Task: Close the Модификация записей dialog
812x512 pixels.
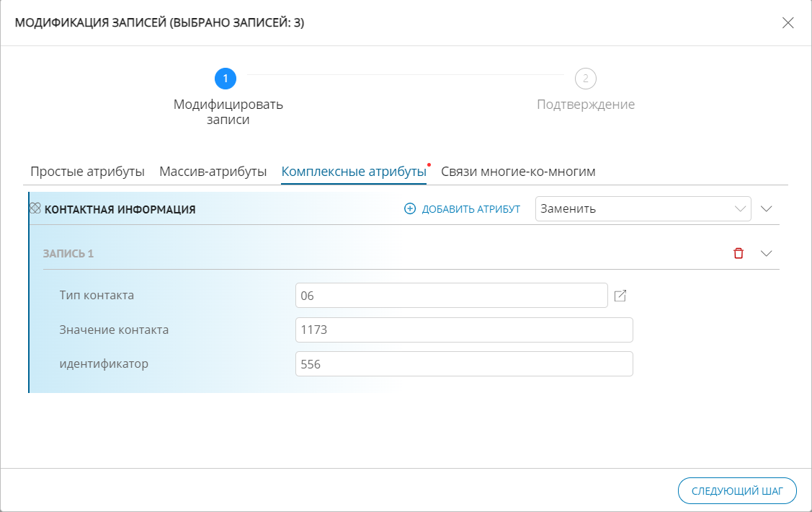Action: (x=788, y=22)
